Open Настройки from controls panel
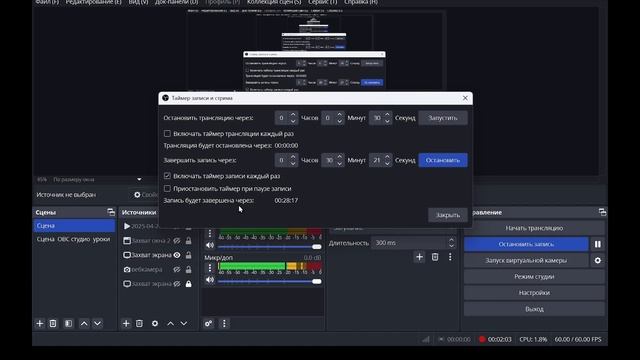The width and height of the screenshot is (640, 360). (534, 293)
